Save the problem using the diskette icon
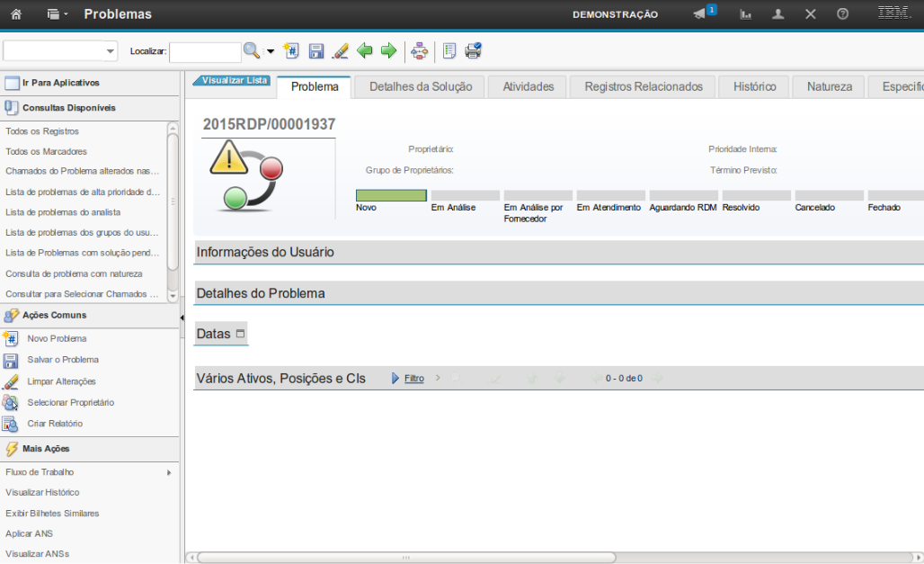Screen dimensions: 924x564 [316, 51]
